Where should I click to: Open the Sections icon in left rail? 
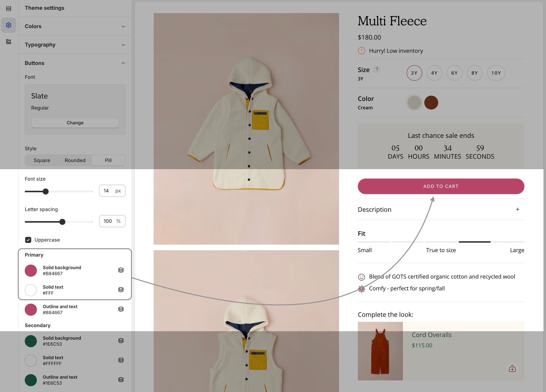point(9,9)
